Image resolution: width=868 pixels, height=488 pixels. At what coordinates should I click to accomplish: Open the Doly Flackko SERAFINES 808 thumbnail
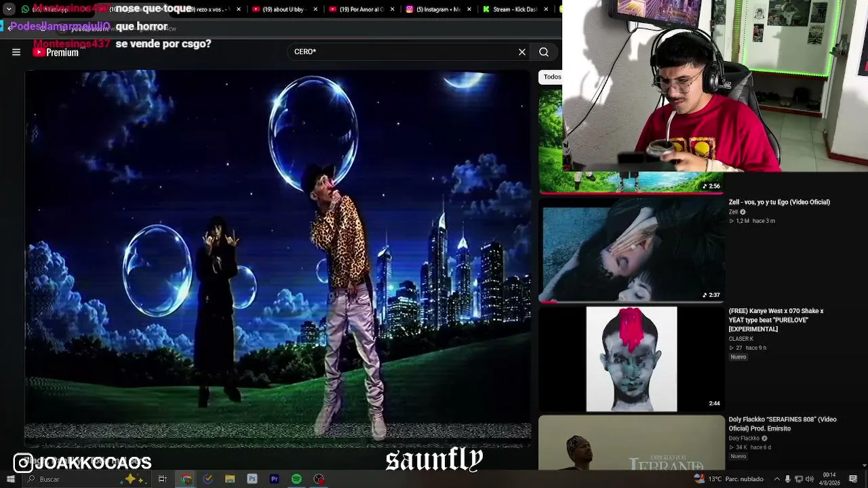(x=631, y=443)
